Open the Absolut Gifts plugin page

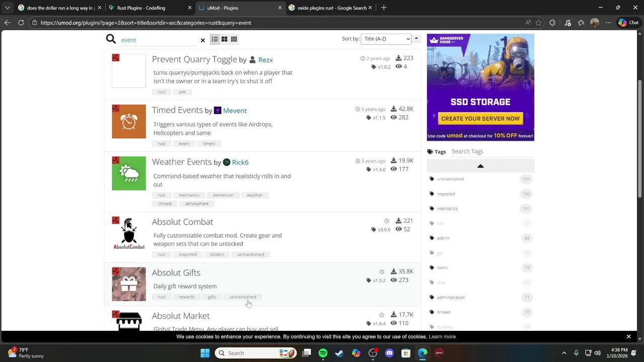click(x=176, y=273)
